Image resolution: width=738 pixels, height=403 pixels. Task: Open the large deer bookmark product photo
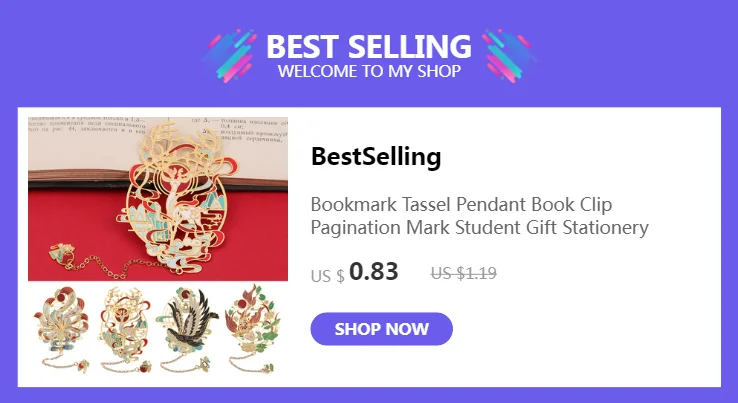pos(158,199)
